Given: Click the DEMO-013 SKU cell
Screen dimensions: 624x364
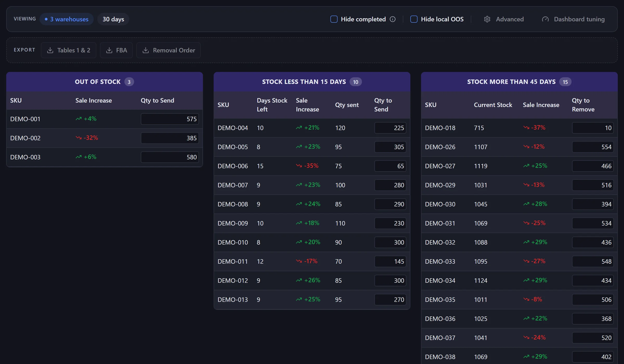Looking at the screenshot, I should [233, 300].
